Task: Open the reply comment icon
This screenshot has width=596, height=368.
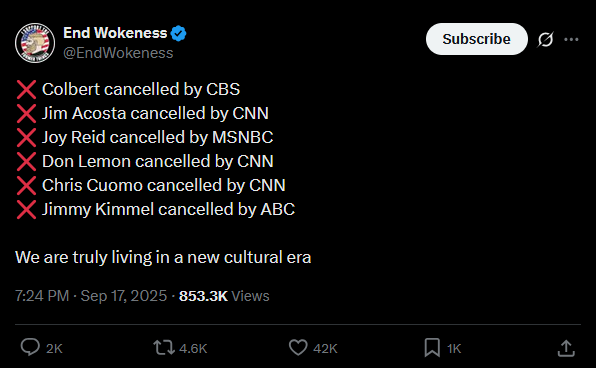Action: point(30,347)
